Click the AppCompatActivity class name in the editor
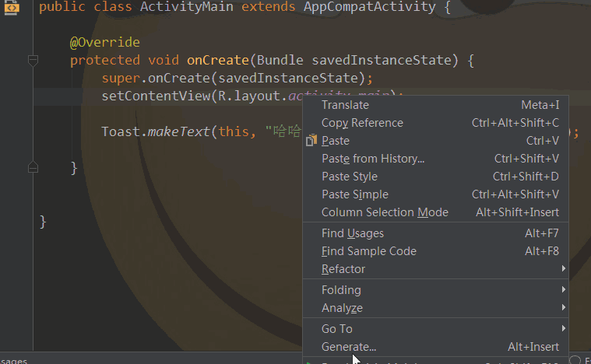Image resolution: width=591 pixels, height=364 pixels. [x=376, y=7]
